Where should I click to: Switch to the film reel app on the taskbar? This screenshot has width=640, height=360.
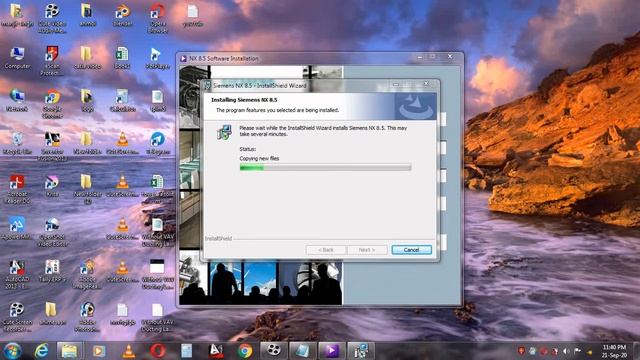click(x=273, y=351)
